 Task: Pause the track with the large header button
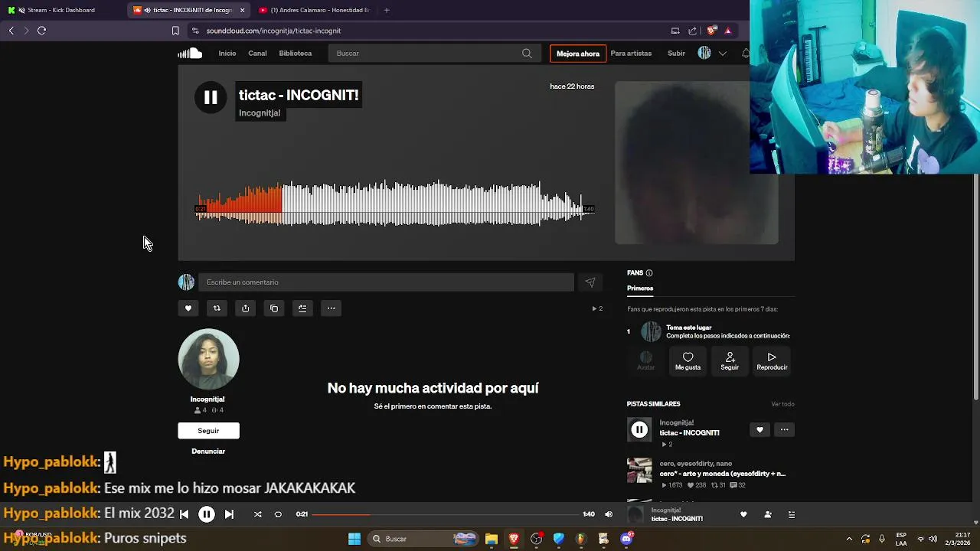pos(211,97)
